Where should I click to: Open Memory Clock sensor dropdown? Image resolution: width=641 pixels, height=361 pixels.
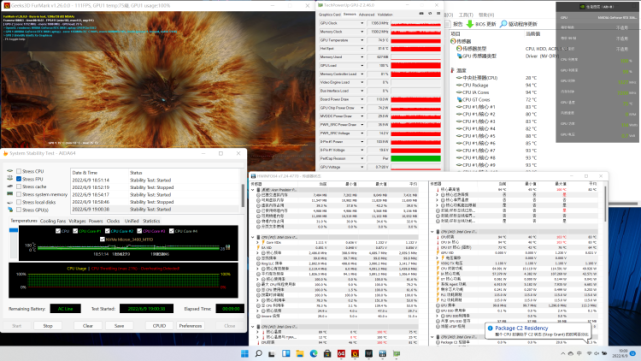click(362, 31)
